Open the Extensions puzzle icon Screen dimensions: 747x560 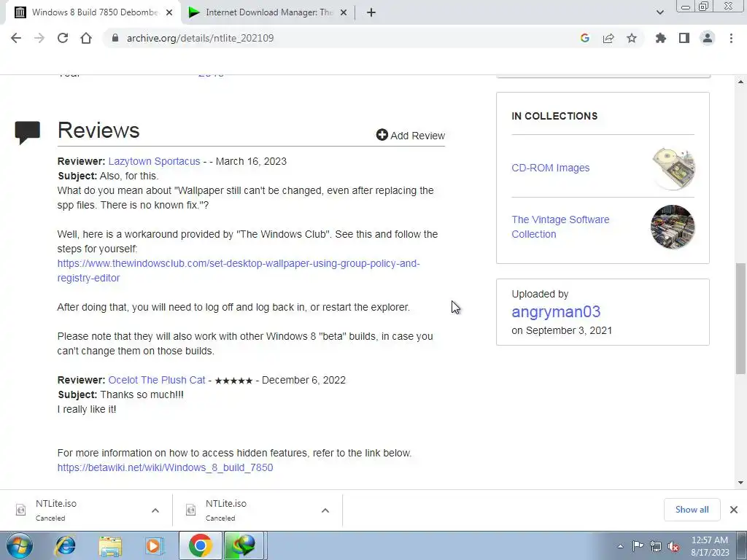661,38
